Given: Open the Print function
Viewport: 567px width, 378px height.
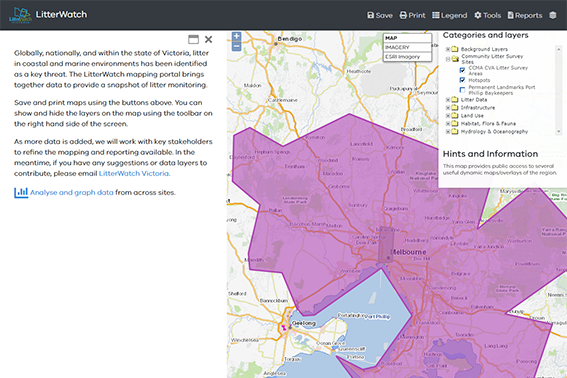Looking at the screenshot, I should (412, 15).
